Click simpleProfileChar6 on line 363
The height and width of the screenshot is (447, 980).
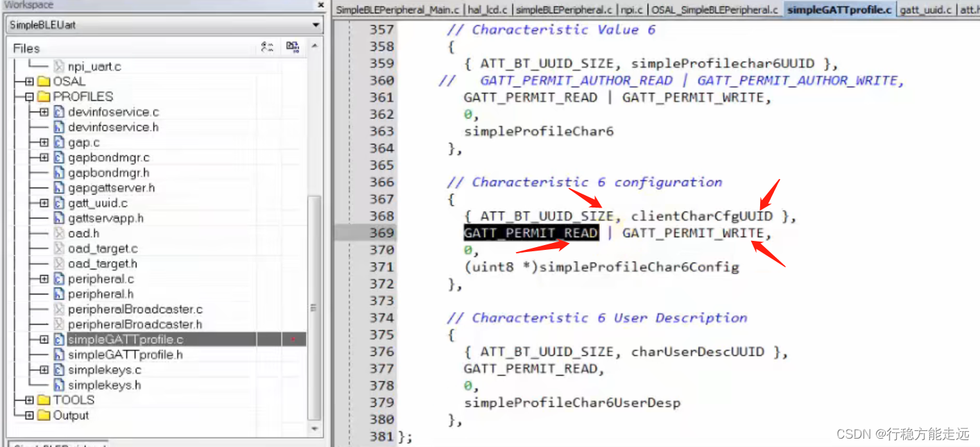[539, 131]
